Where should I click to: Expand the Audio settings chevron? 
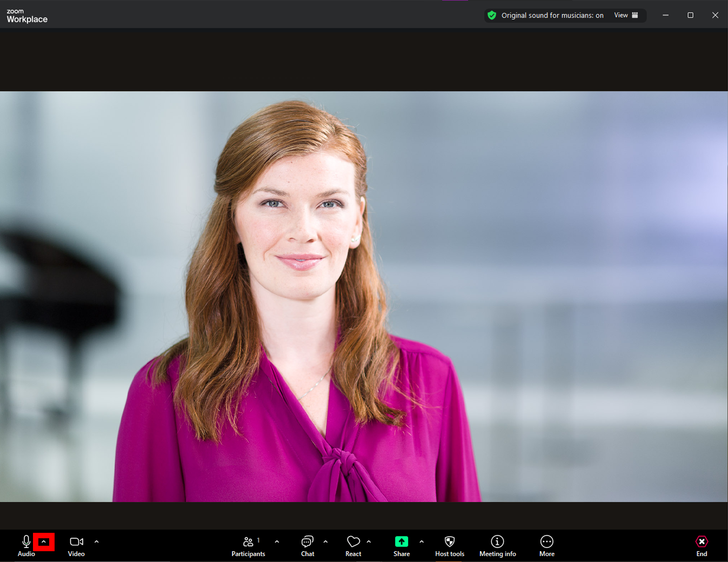pos(44,541)
